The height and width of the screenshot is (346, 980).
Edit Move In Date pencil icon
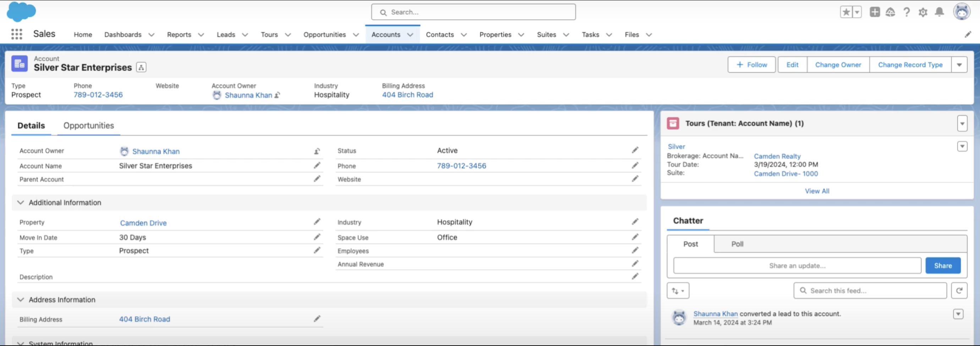pos(317,237)
